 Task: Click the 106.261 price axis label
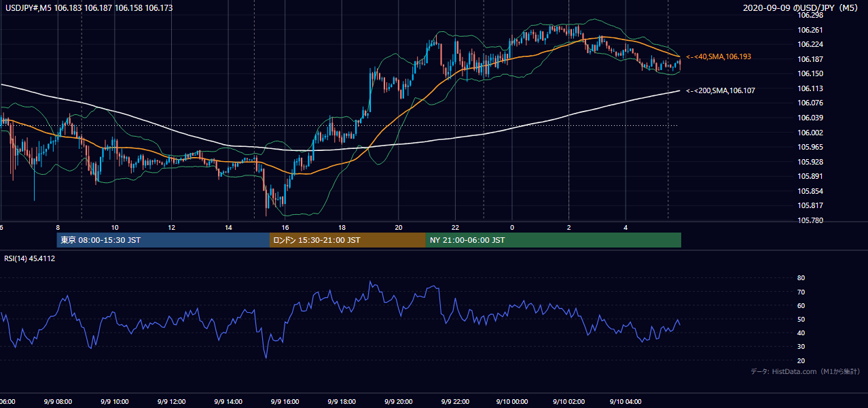tap(810, 30)
